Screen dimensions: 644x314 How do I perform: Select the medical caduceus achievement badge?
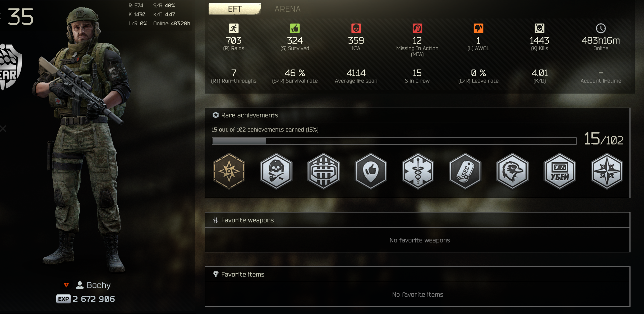pyautogui.click(x=418, y=171)
